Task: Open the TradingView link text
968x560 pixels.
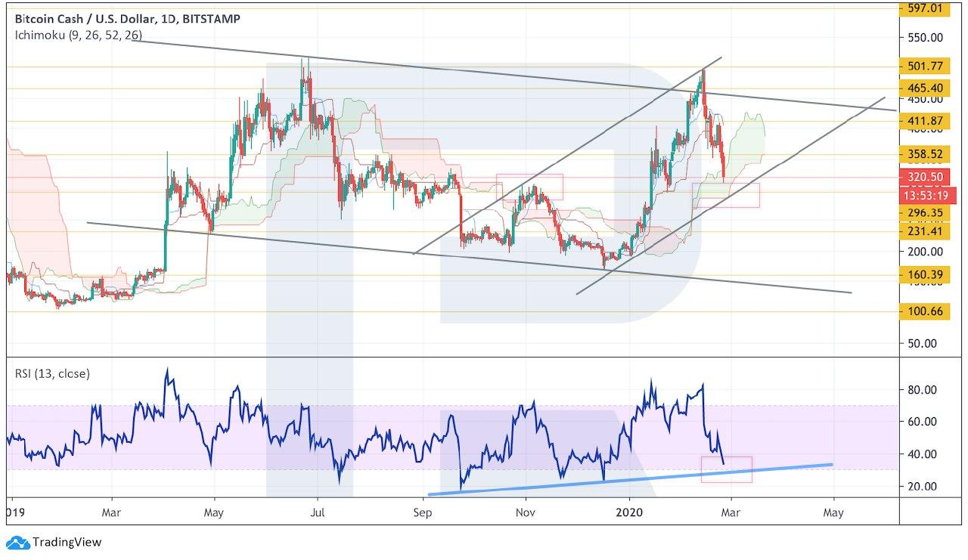Action: (66, 543)
